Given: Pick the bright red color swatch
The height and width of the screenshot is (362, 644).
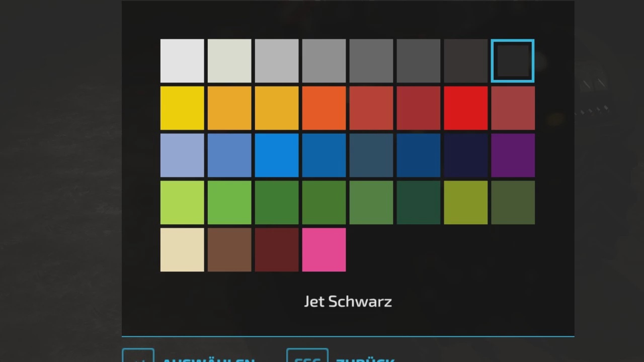Looking at the screenshot, I should click(465, 108).
